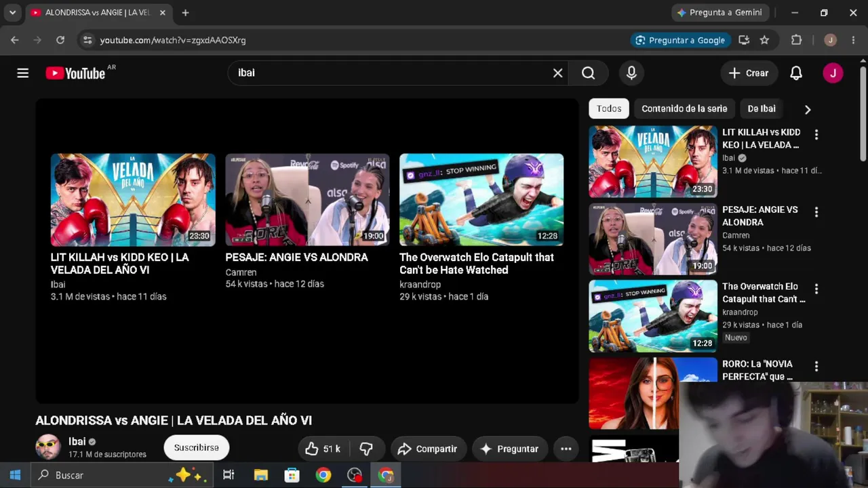868x488 pixels.
Task: Like the video with 51 k likes
Action: pos(323,449)
